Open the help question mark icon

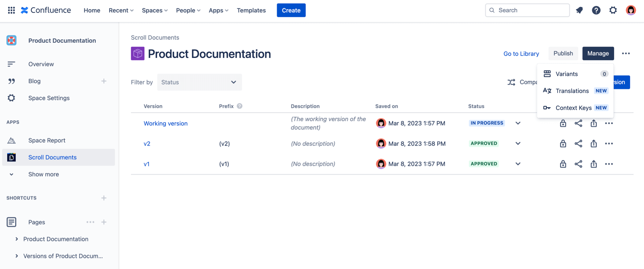[596, 10]
